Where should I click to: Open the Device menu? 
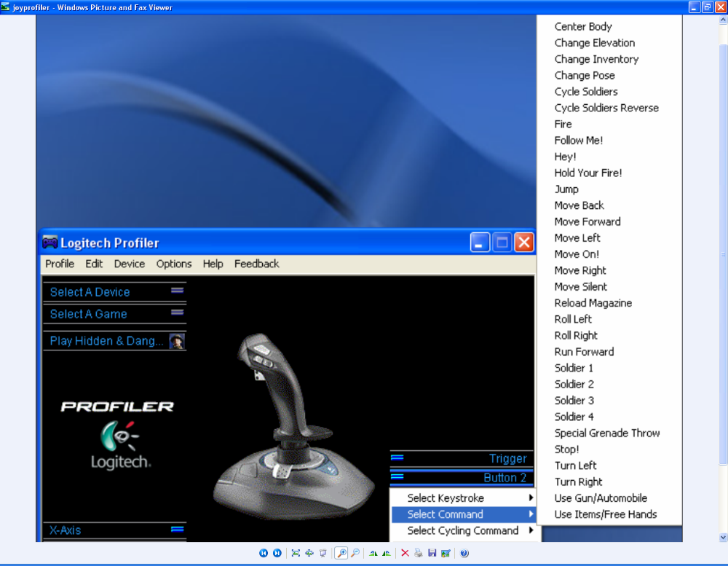click(130, 264)
